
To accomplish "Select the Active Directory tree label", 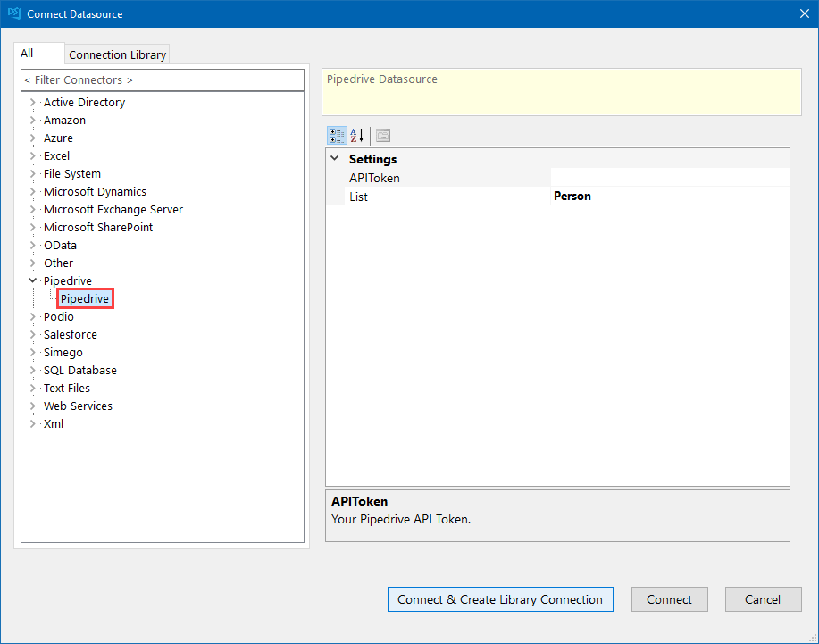I will pos(85,103).
